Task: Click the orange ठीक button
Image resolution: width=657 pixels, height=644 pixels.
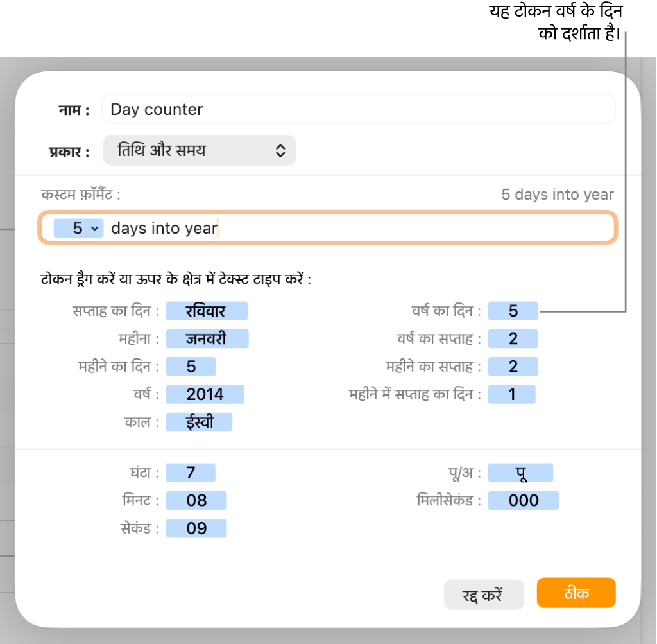Action: 576,593
